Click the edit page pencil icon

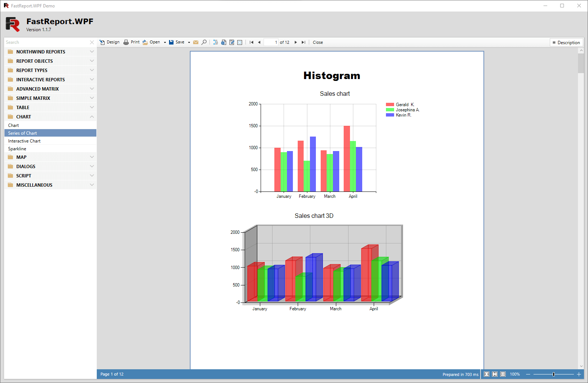(232, 42)
